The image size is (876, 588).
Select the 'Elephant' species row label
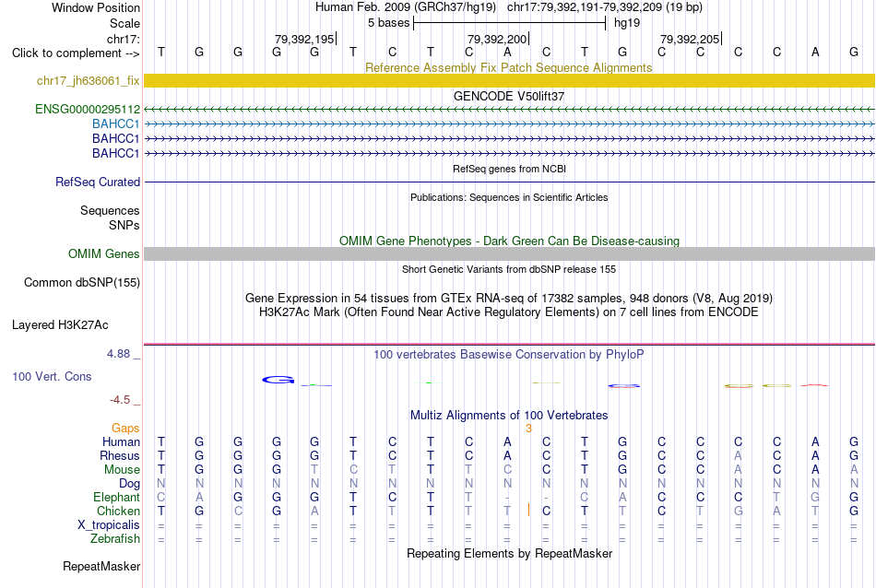[x=116, y=498]
